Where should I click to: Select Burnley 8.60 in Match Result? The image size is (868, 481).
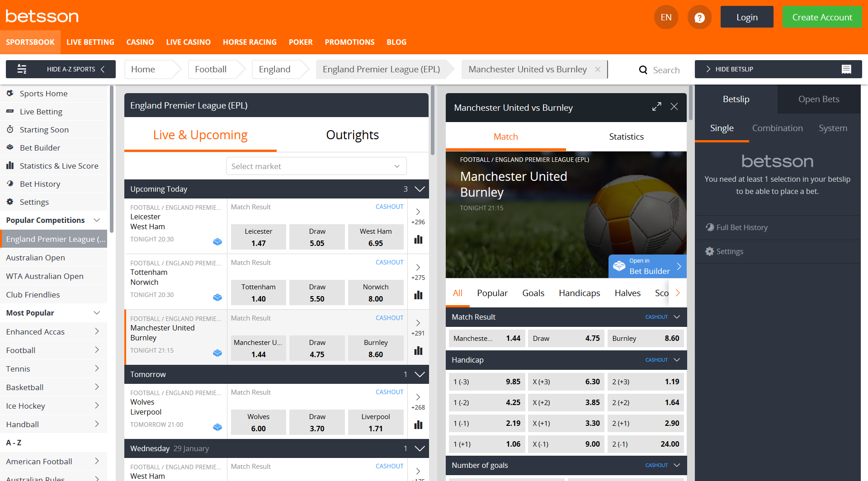(x=646, y=338)
